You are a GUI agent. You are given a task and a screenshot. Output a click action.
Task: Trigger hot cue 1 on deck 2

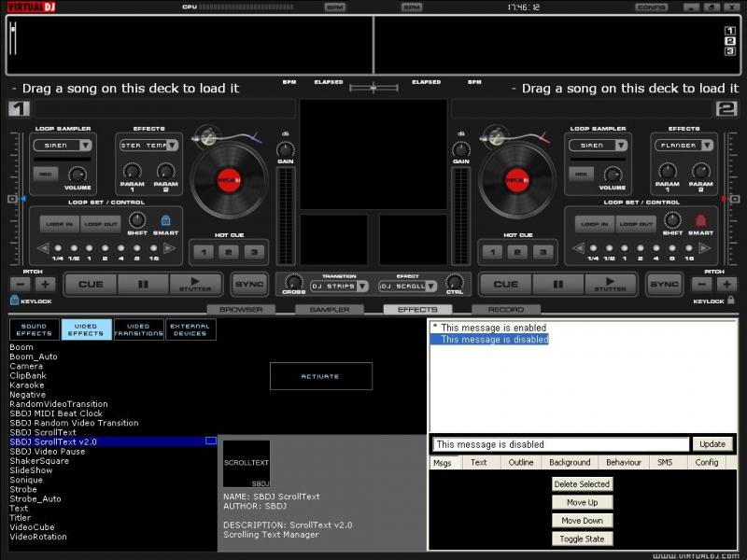click(x=493, y=252)
